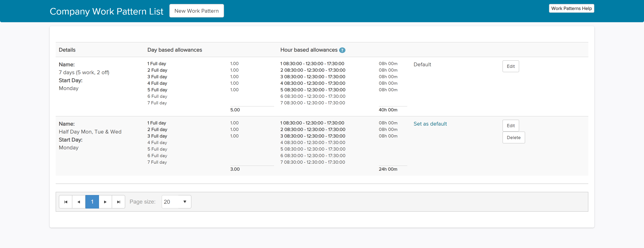644x248 pixels.
Task: Click the Day based allowances header
Action: click(x=175, y=50)
